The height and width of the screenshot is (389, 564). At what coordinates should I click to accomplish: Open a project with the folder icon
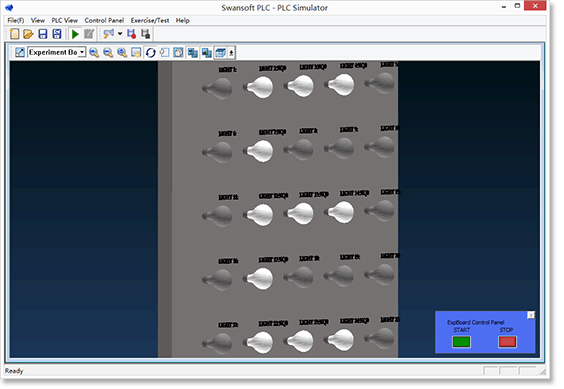(28, 34)
